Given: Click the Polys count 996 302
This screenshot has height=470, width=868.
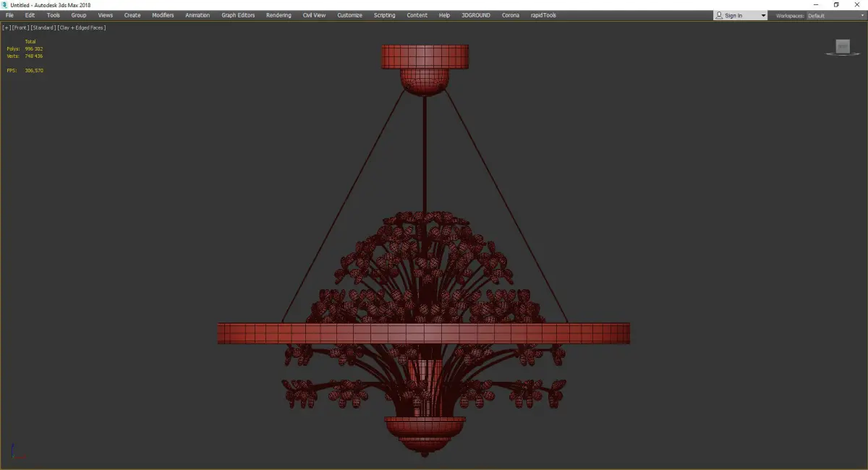Looking at the screenshot, I should tap(33, 48).
